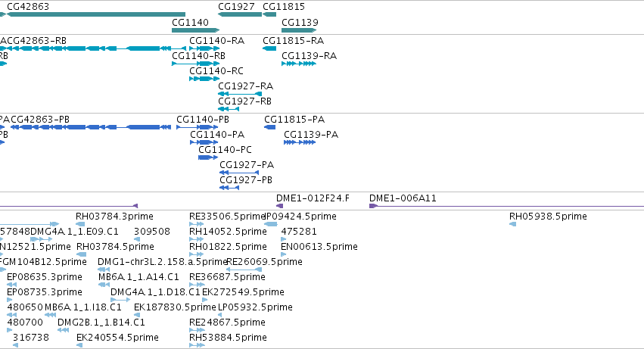
Task: Select the CG1927-PA protein feature
Action: [239, 173]
